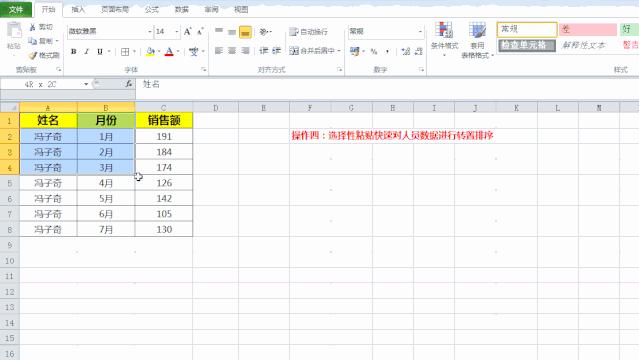The height and width of the screenshot is (360, 639).
Task: Open the File (文件) tab
Action: pos(16,9)
